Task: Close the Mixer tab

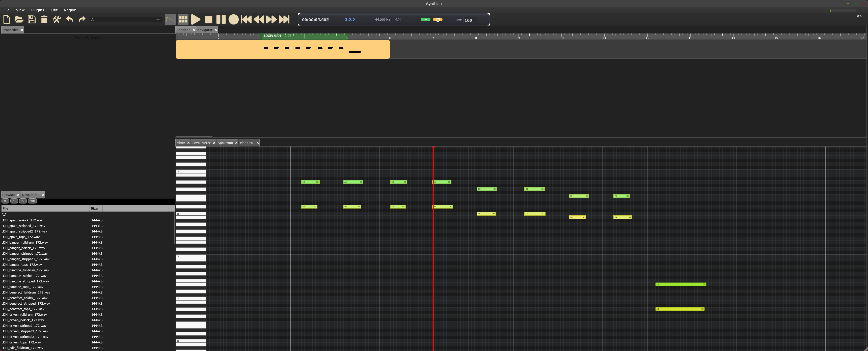Action: (x=188, y=143)
